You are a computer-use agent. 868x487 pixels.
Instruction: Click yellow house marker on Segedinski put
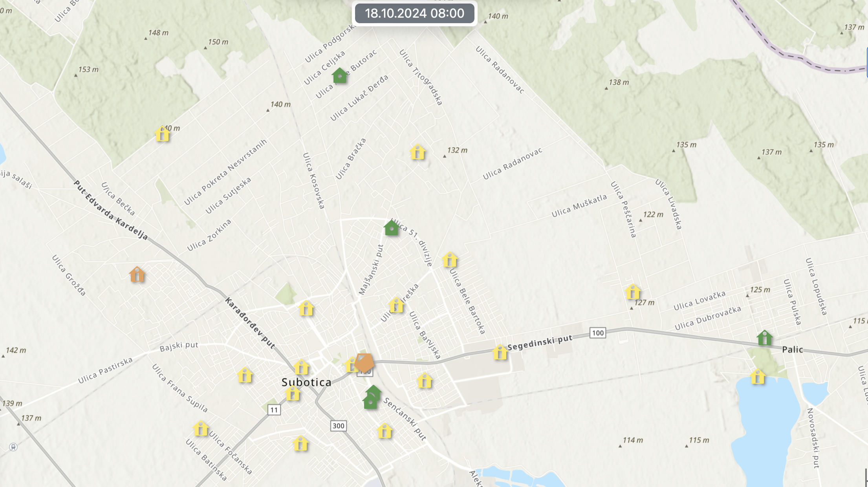pyautogui.click(x=500, y=352)
